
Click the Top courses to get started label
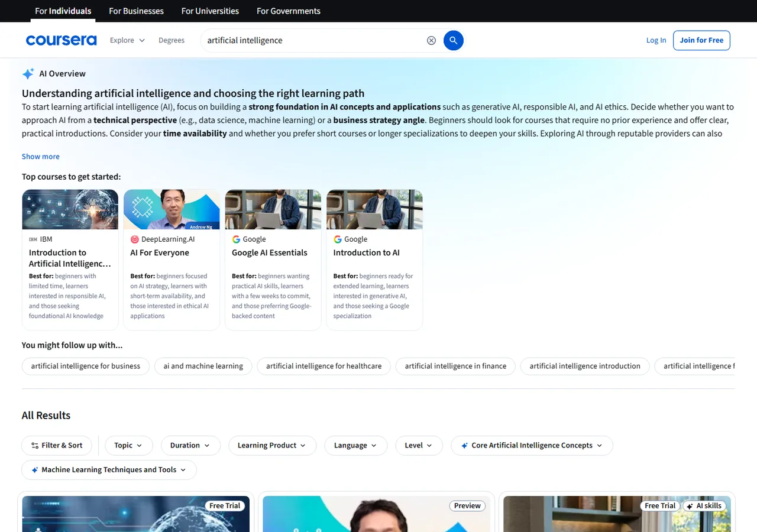pos(71,177)
